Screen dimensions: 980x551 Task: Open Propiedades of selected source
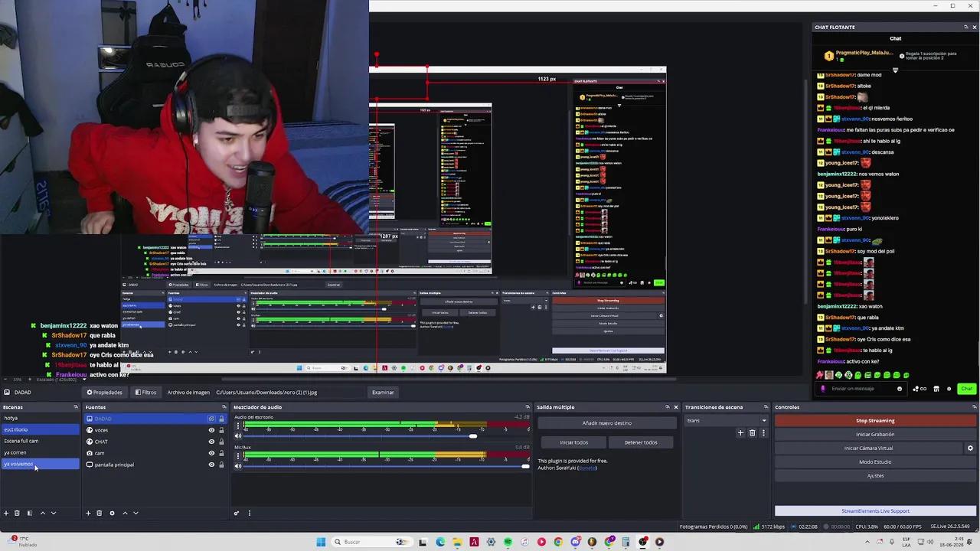click(105, 393)
